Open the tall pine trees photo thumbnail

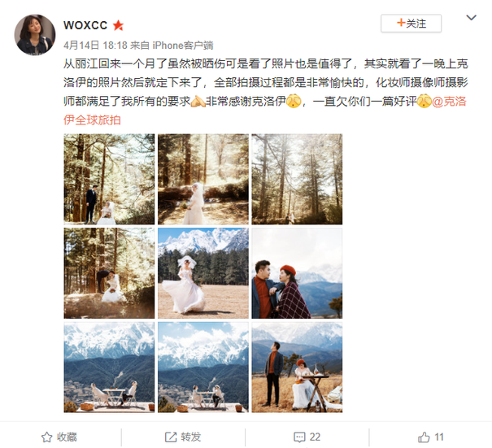(x=297, y=179)
